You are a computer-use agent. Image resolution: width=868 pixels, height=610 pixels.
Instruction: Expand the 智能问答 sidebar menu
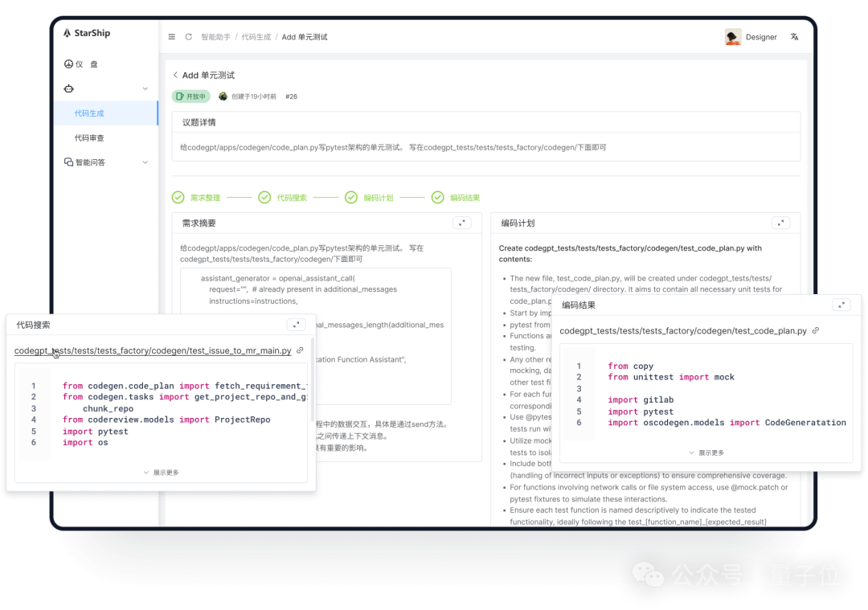145,162
